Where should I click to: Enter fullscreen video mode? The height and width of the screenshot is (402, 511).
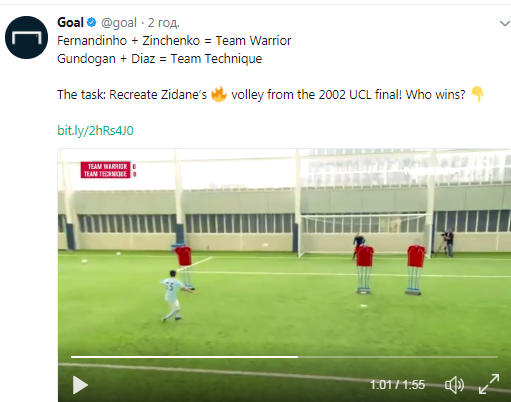point(489,384)
